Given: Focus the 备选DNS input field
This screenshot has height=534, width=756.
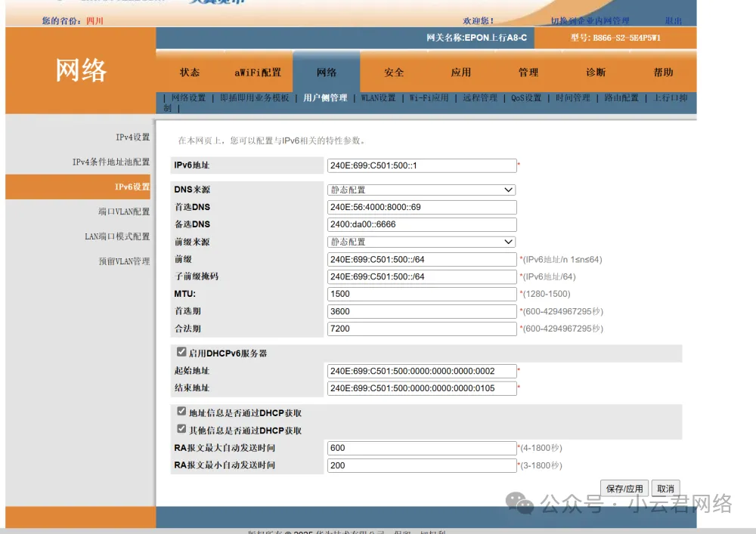Looking at the screenshot, I should 422,224.
